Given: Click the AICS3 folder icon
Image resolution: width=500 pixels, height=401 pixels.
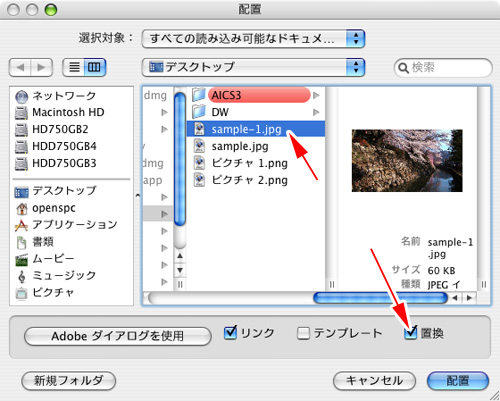Looking at the screenshot, I should click(x=199, y=95).
